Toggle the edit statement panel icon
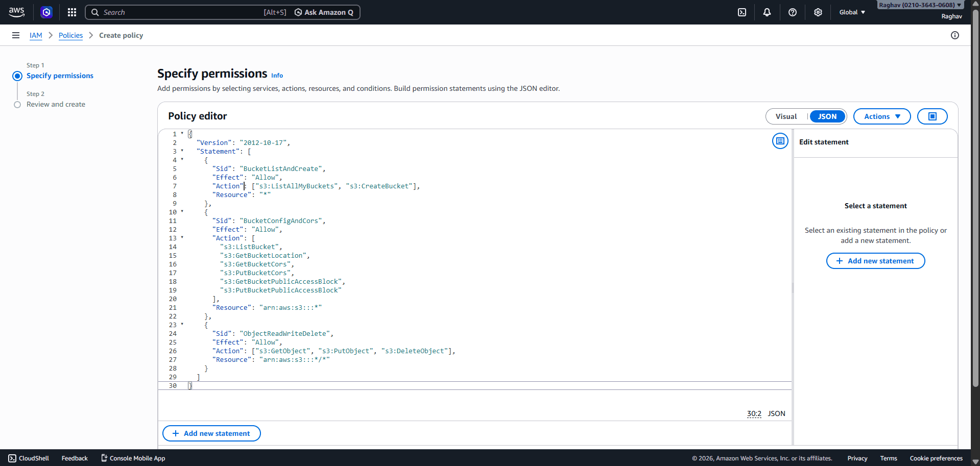Viewport: 980px width, 466px height. [780, 141]
